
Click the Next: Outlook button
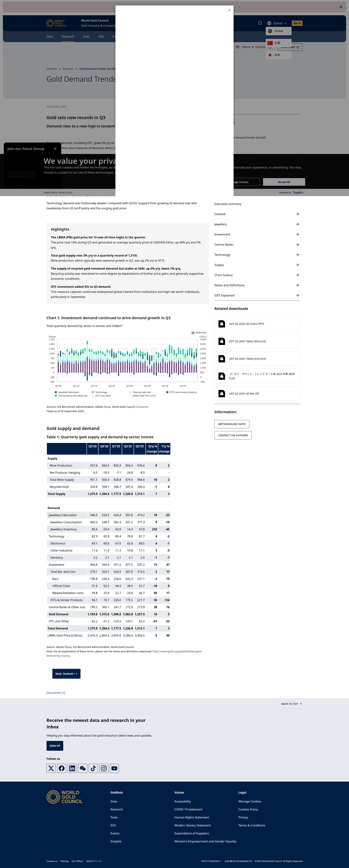pyautogui.click(x=66, y=674)
